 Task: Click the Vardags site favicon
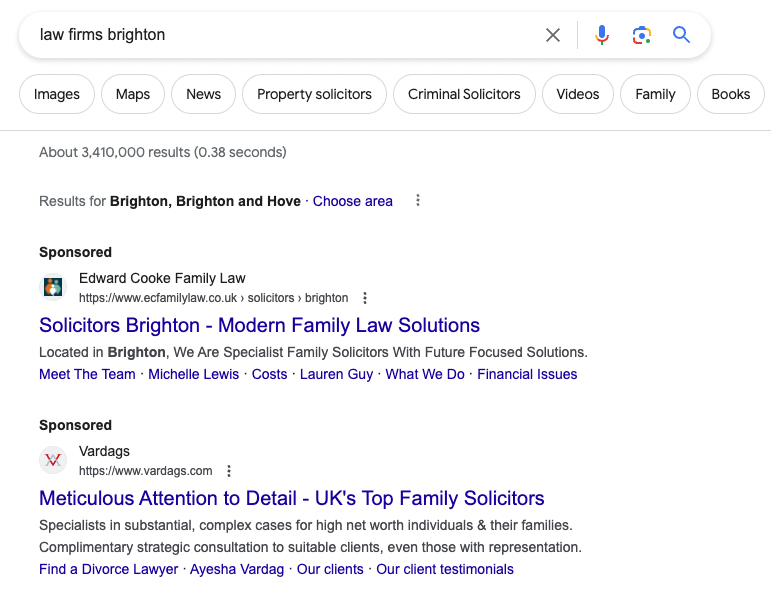click(53, 460)
